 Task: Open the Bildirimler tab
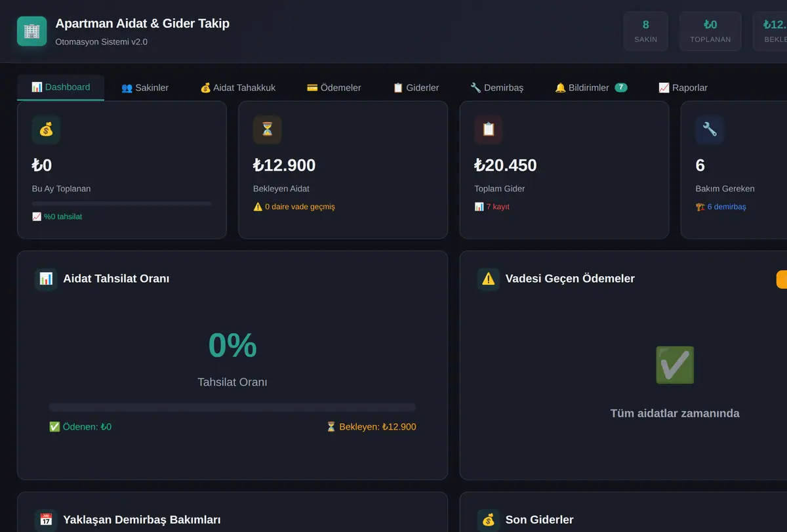click(x=591, y=87)
